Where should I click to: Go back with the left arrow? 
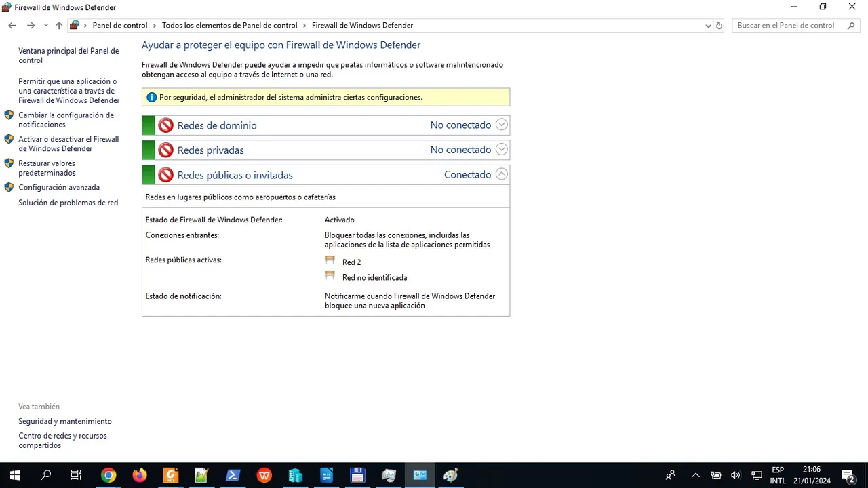tap(12, 26)
